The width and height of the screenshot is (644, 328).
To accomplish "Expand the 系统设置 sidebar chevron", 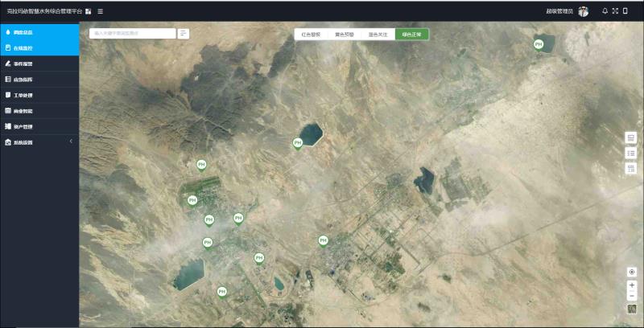I will point(71,141).
